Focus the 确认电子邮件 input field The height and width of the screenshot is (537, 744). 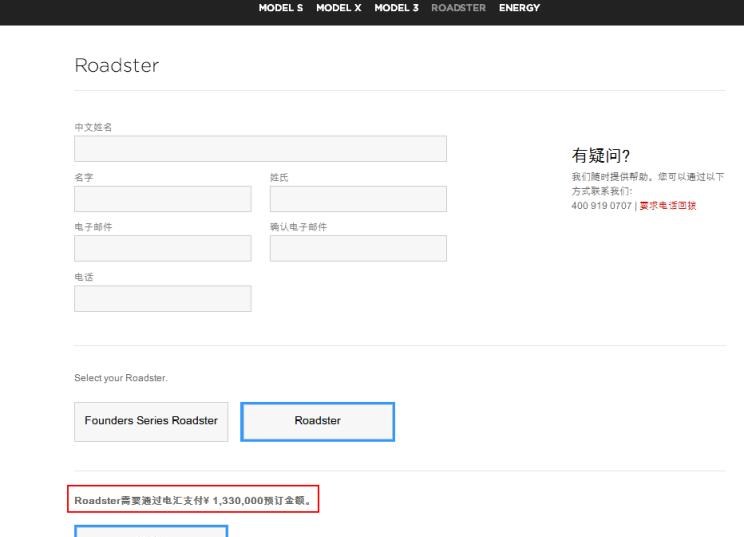pyautogui.click(x=358, y=248)
